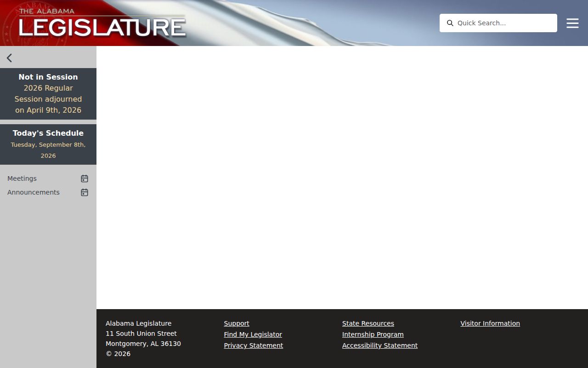Click the Alabama Legislature footer name

pyautogui.click(x=138, y=323)
